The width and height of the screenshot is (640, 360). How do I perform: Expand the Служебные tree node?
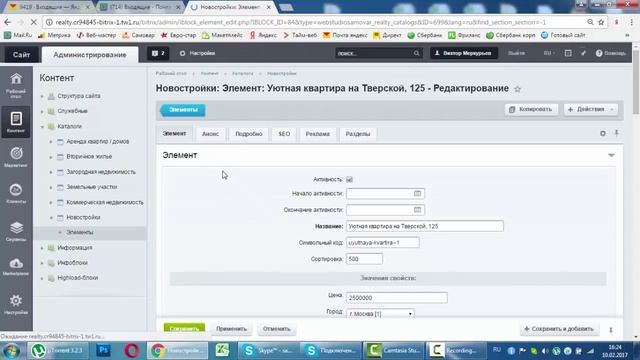coord(42,111)
